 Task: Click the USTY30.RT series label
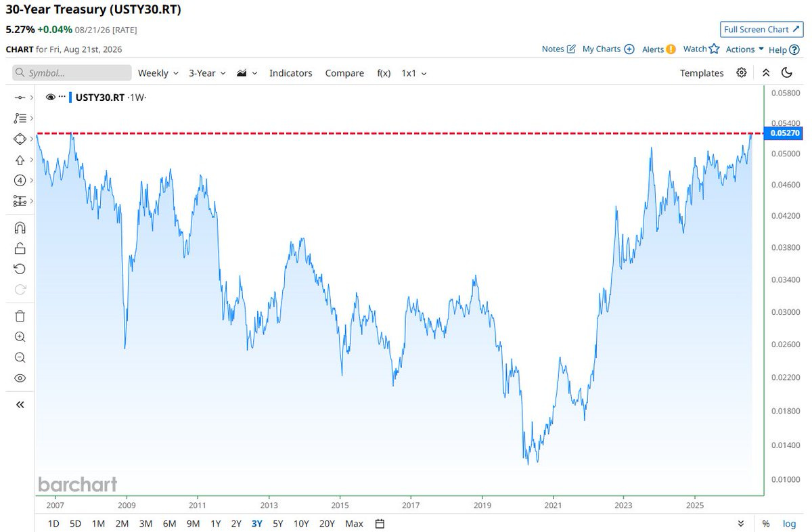pos(100,97)
